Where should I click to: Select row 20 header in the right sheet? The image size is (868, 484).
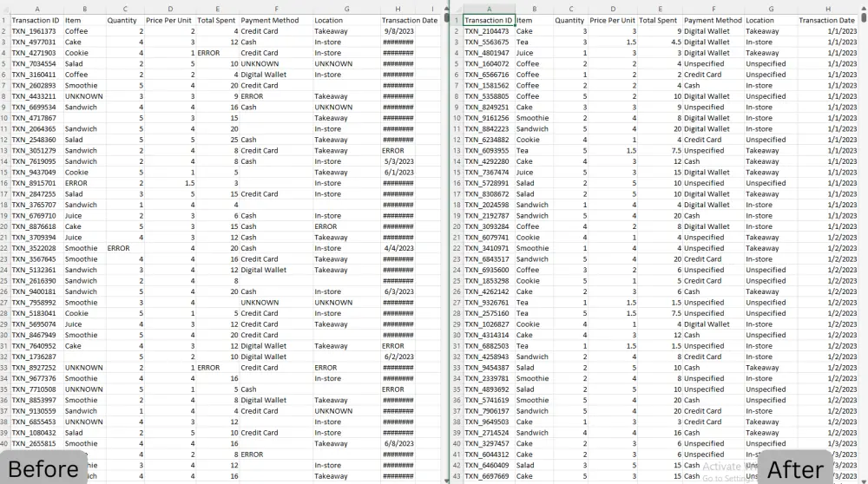tap(457, 226)
